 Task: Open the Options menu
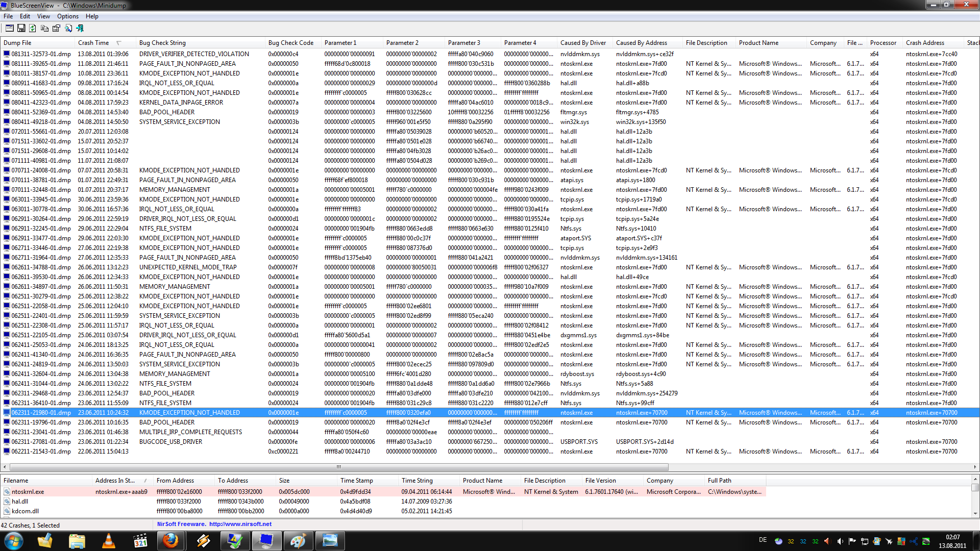point(67,16)
